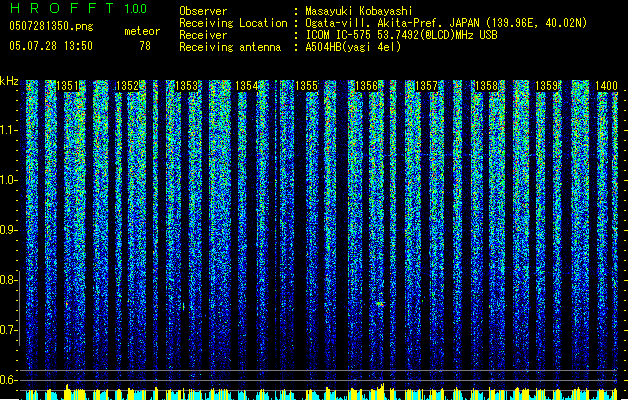Click the 1354 time marker
Viewport: 629px width, 400px height.
[x=247, y=86]
